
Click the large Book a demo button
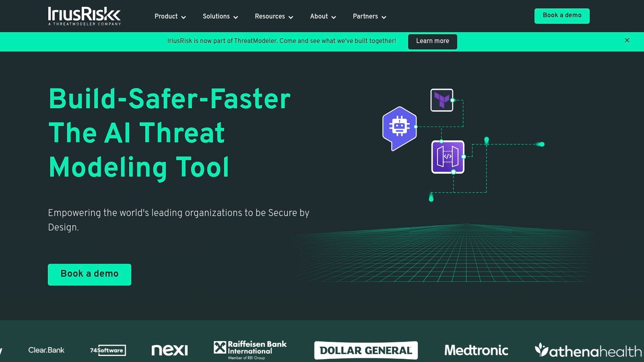click(x=89, y=275)
